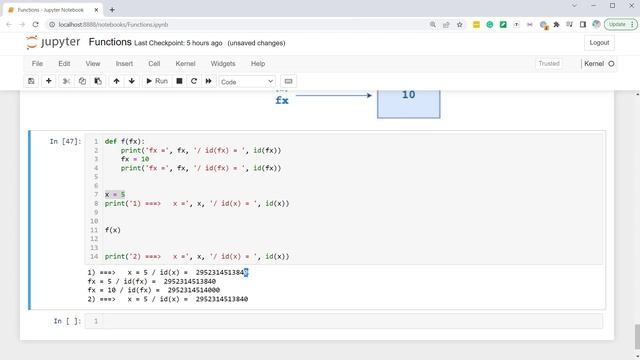The height and width of the screenshot is (360, 640).
Task: Open the Edit menu
Action: [x=64, y=64]
